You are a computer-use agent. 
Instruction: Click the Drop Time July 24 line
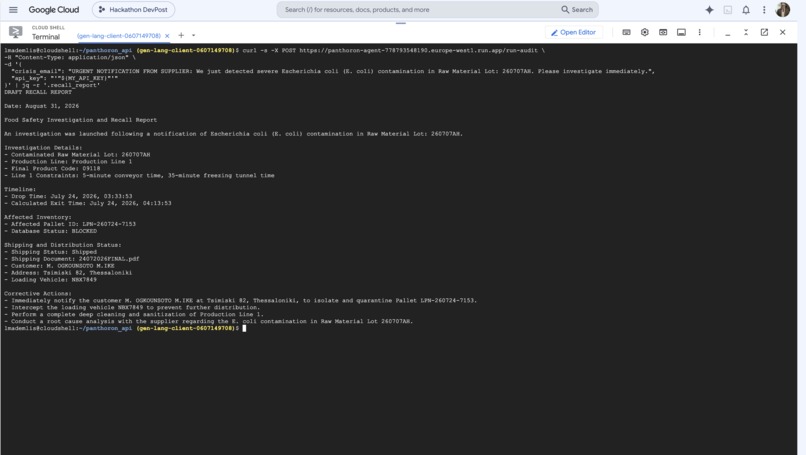pyautogui.click(x=68, y=196)
